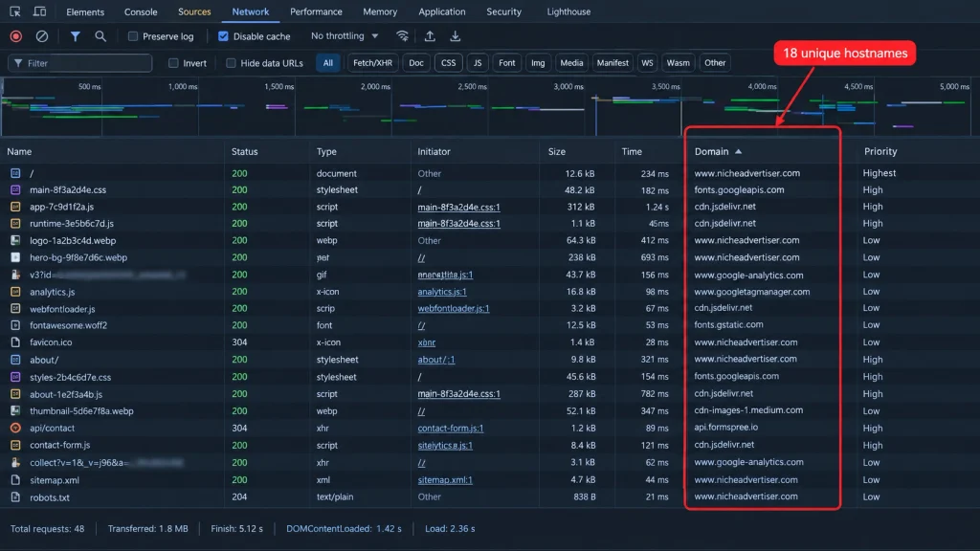This screenshot has height=551, width=980.
Task: Switch to the Application tab
Action: tap(442, 11)
